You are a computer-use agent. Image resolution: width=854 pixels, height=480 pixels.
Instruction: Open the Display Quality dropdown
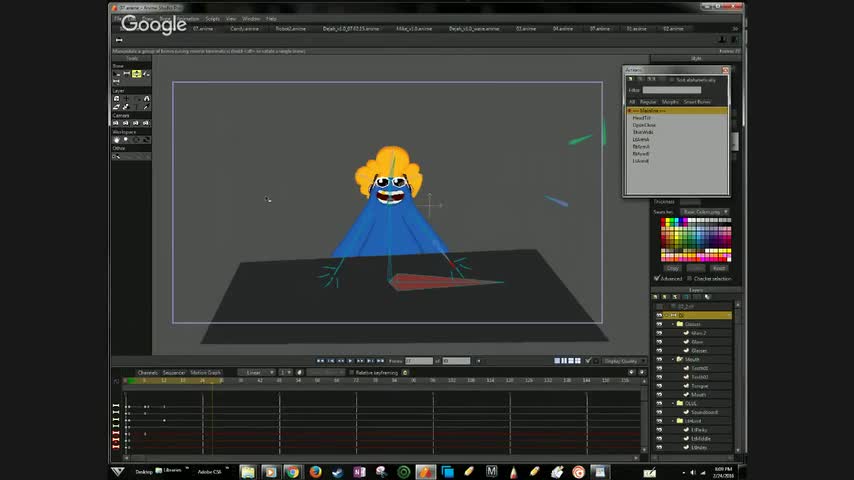(x=624, y=361)
